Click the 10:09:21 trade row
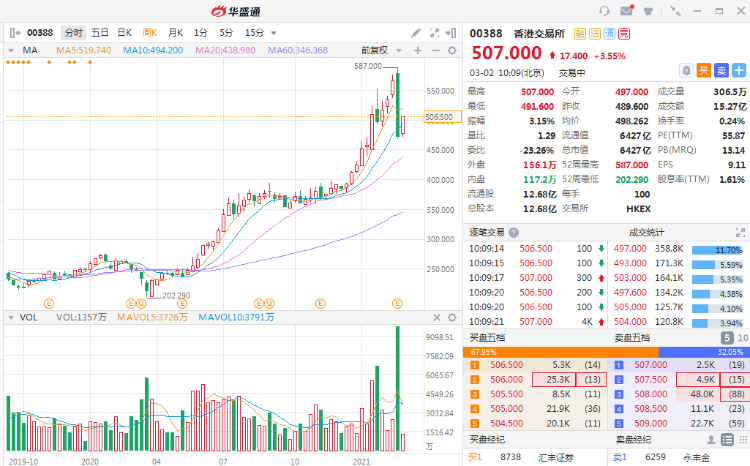The height and width of the screenshot is (466, 750). (536, 322)
